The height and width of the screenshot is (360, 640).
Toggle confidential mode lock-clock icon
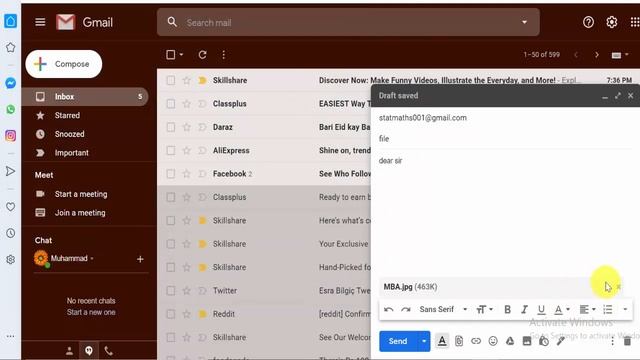coord(544,341)
